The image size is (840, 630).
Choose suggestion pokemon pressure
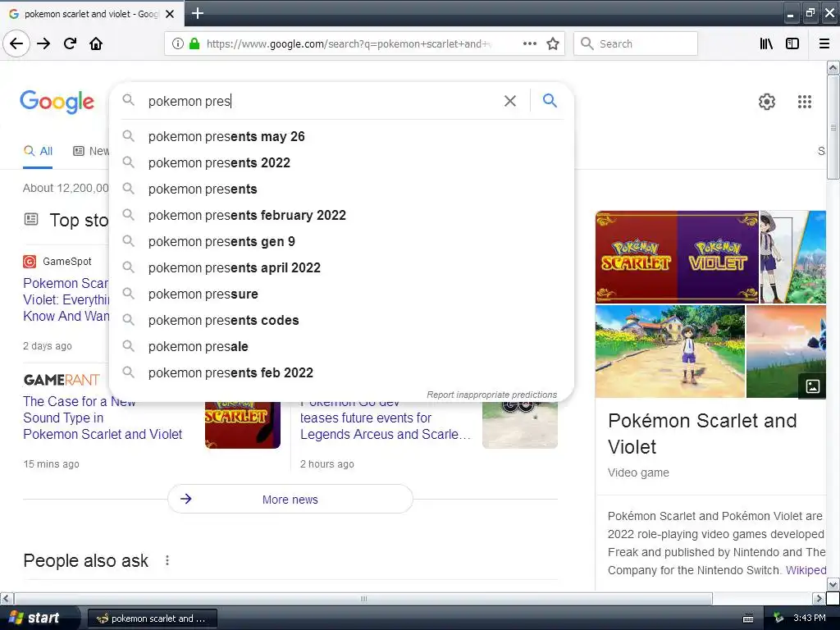[x=341, y=294]
